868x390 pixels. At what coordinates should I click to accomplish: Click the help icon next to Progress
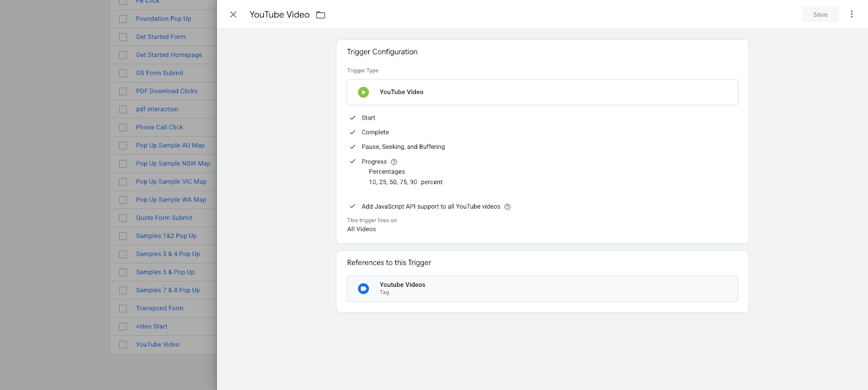click(394, 162)
